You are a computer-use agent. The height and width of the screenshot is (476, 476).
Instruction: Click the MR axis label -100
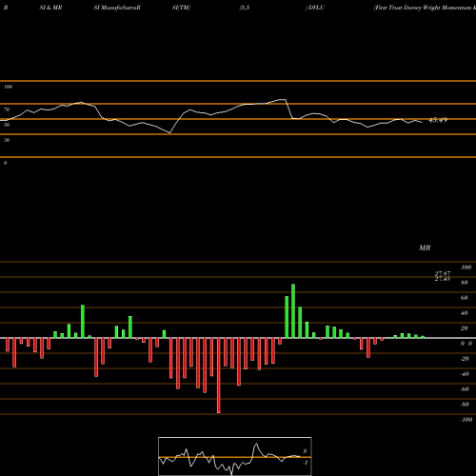coord(466,420)
